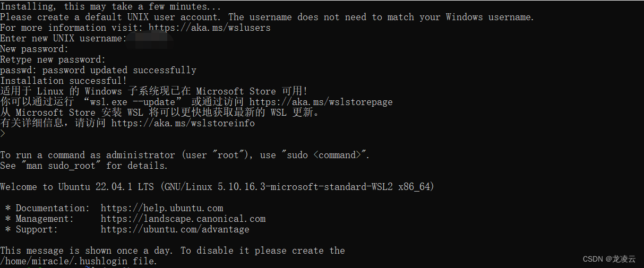Open the https://ubuntu.com/advantage support link
The height and width of the screenshot is (268, 644).
point(175,229)
